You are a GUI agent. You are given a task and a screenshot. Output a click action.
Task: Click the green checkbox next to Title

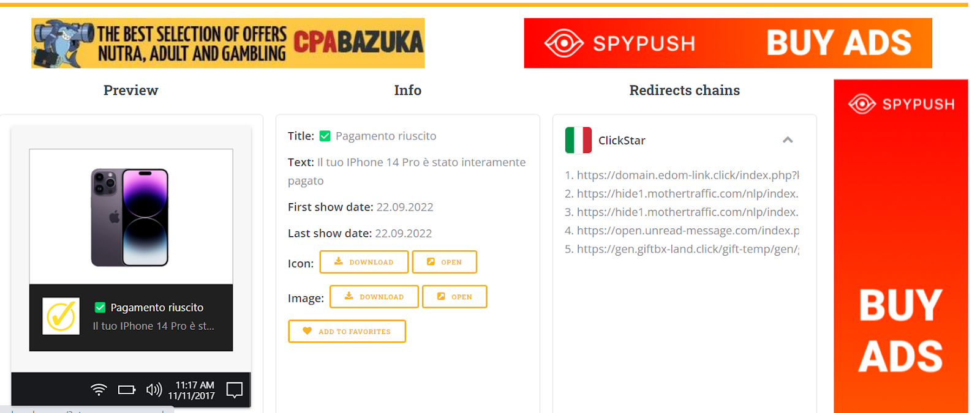(x=325, y=136)
